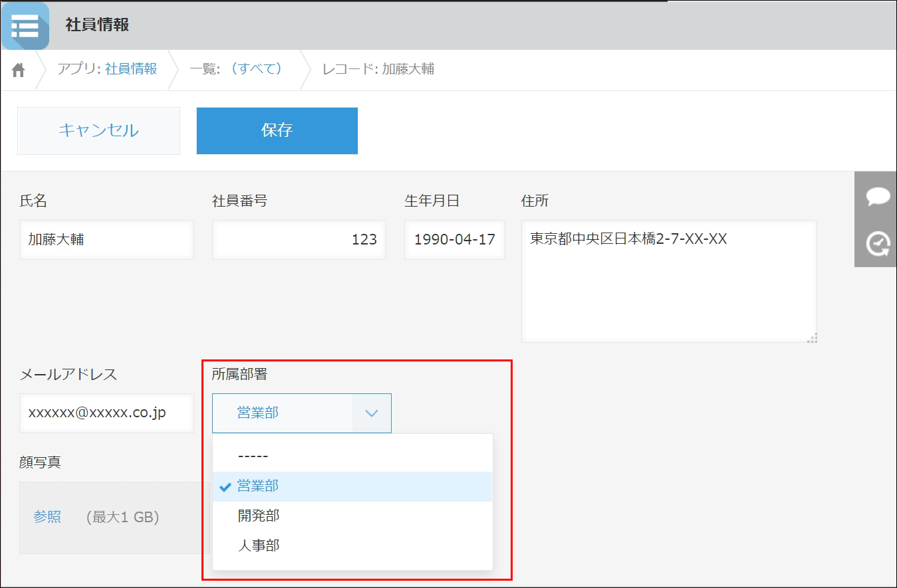Click the address textarea resize handle
Image resolution: width=897 pixels, height=588 pixels.
point(811,338)
